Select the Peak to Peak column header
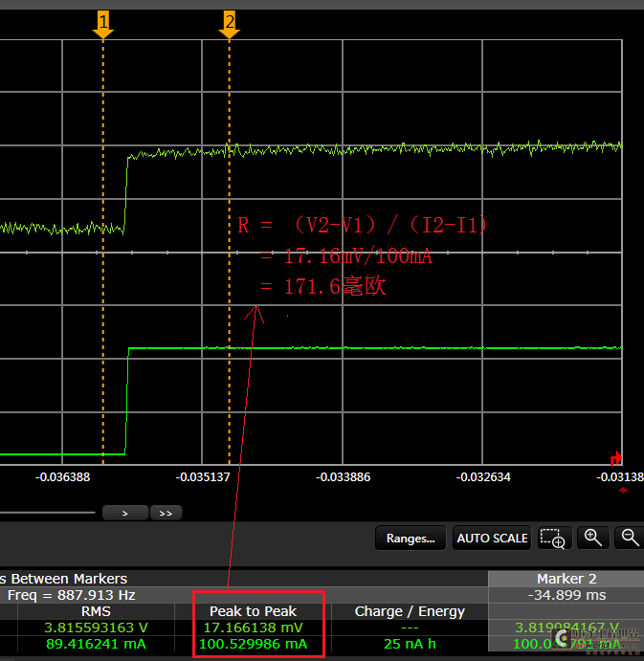644x661 pixels. [x=253, y=611]
